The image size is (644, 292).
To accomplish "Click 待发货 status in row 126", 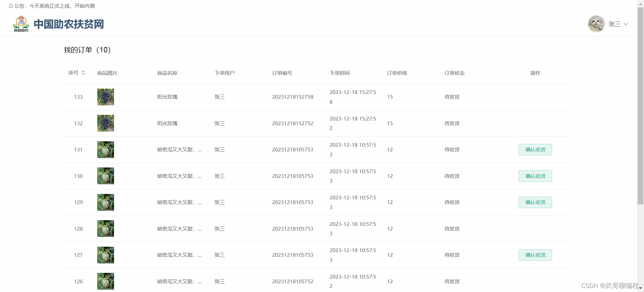I will (452, 282).
